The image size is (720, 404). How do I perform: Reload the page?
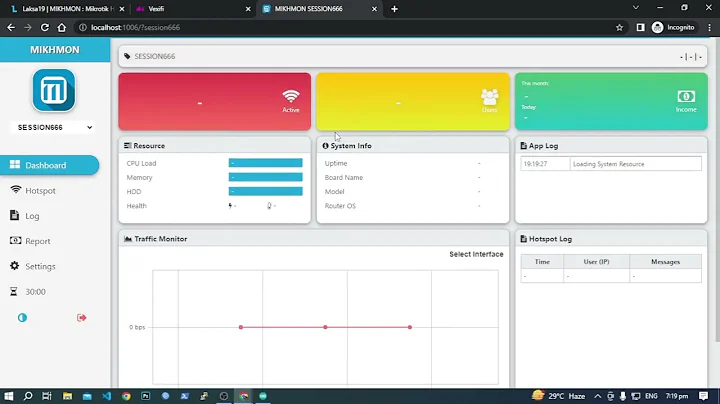pos(45,28)
